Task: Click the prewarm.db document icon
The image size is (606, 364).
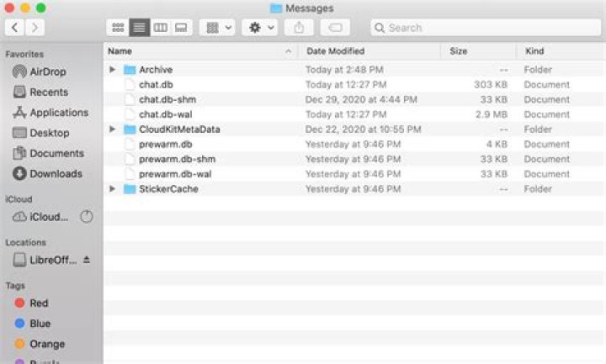Action: 130,145
